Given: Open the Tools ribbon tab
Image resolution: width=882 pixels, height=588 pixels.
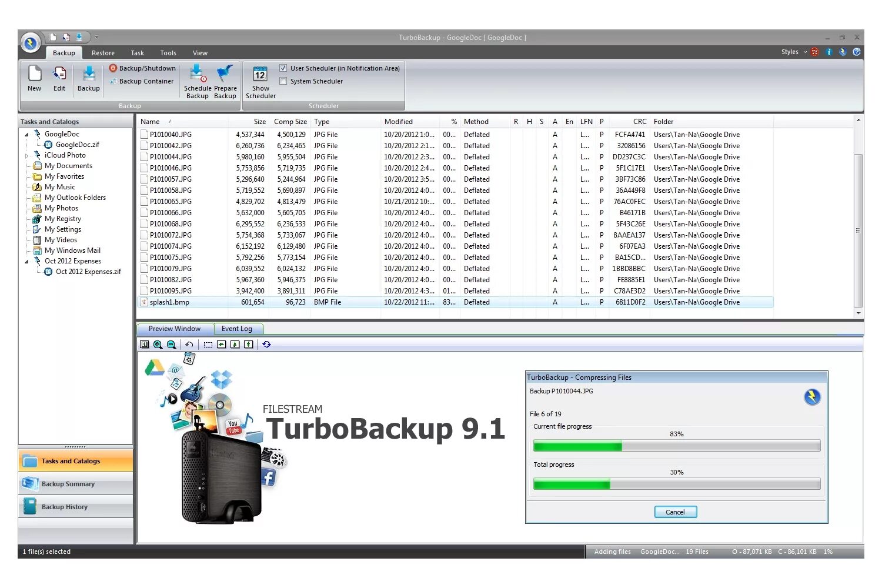Looking at the screenshot, I should click(168, 53).
